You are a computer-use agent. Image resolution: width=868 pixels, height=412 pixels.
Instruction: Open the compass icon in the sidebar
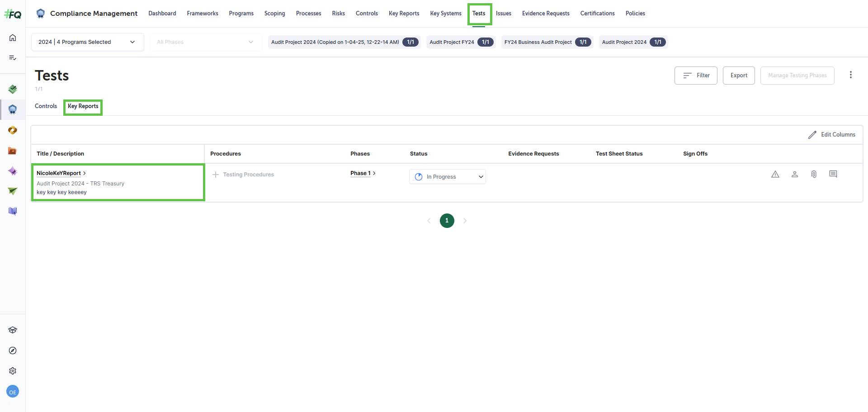tap(13, 350)
